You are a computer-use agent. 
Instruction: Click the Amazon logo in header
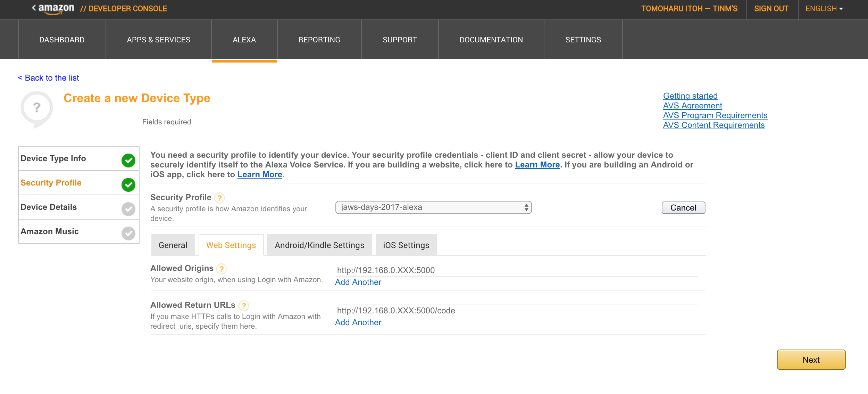click(56, 9)
